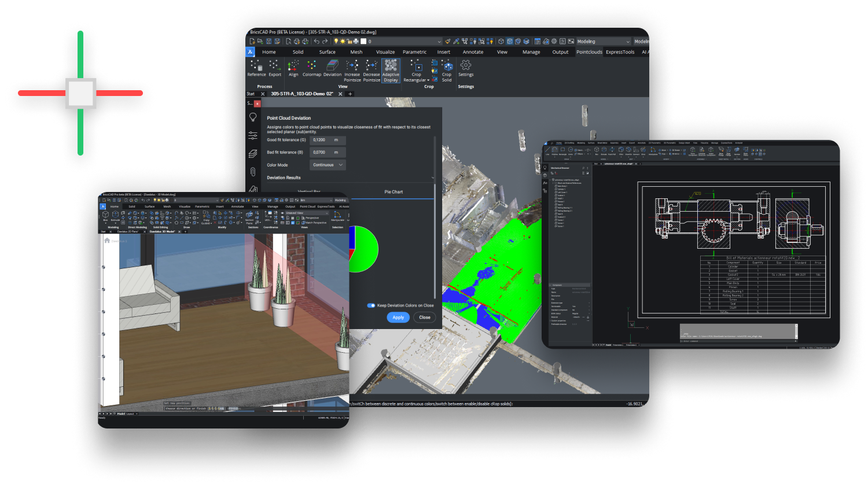Click the green segment of the pie chart
The image size is (868, 484).
(367, 249)
